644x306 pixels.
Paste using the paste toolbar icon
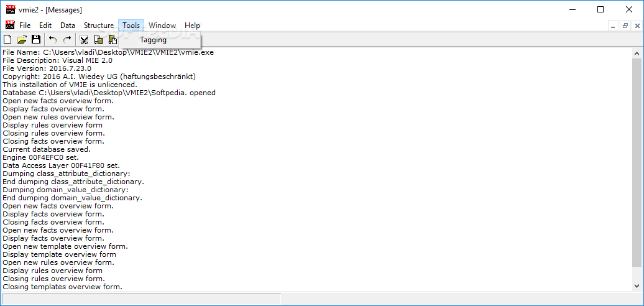pos(113,39)
